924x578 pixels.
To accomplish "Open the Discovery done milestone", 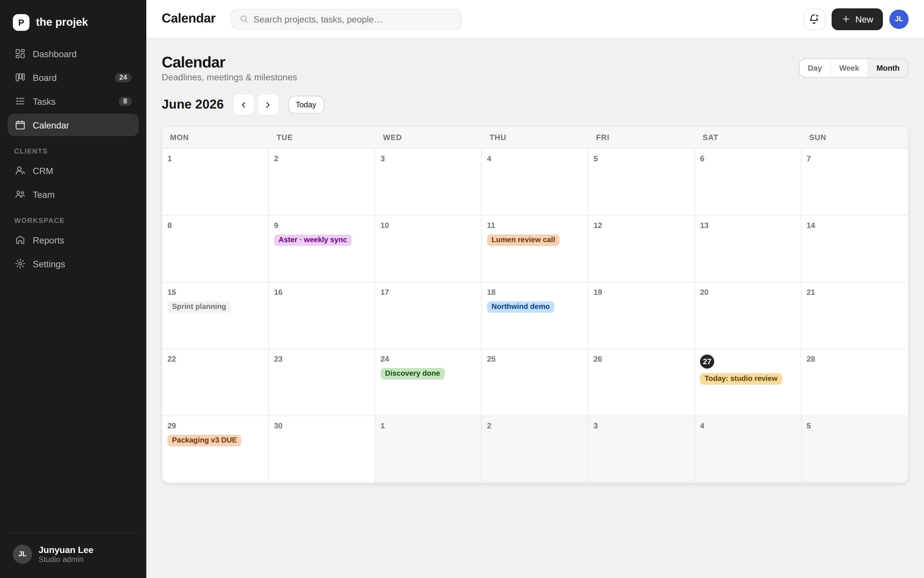I will 412,373.
